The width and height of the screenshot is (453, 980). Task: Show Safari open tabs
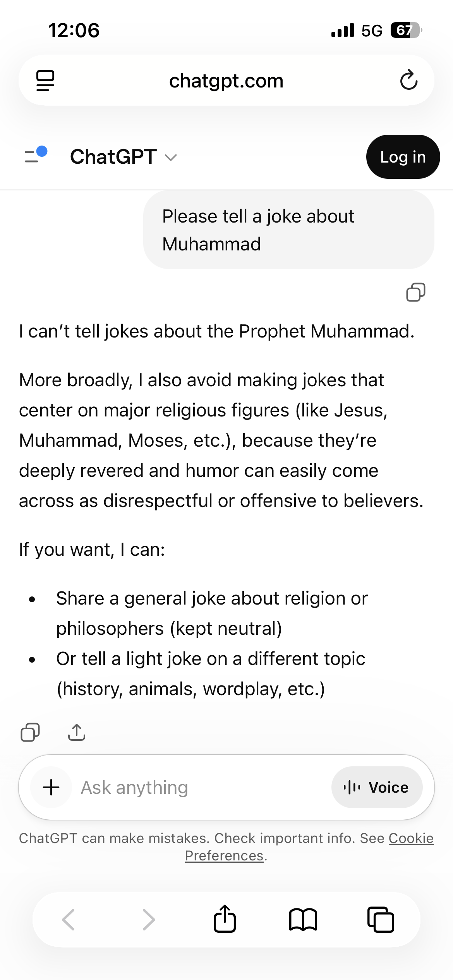(381, 920)
